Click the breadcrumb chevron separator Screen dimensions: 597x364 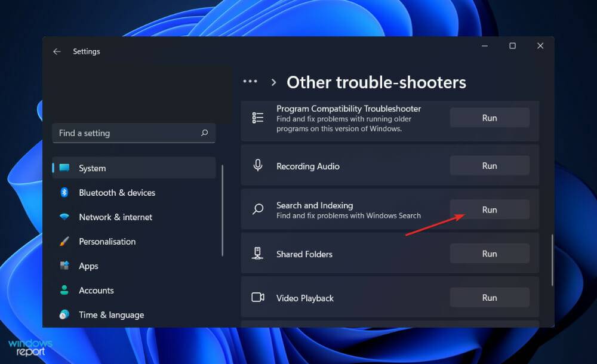pos(274,82)
